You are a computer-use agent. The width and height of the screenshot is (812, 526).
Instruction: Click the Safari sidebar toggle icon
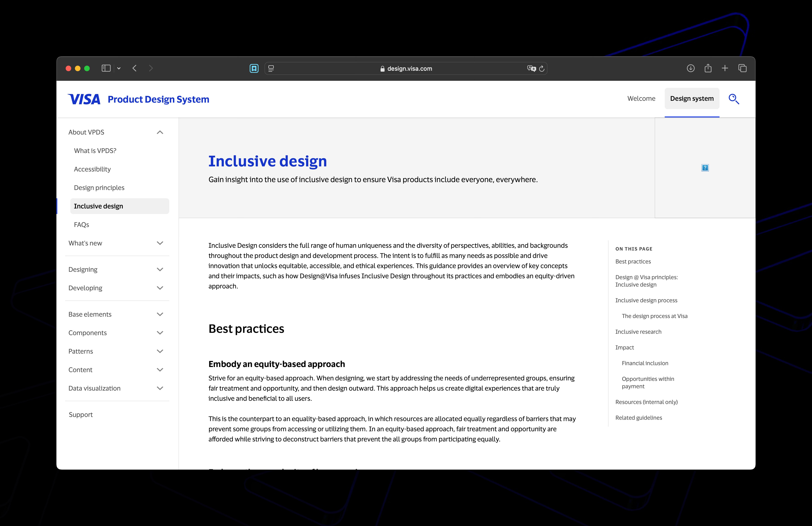click(106, 68)
